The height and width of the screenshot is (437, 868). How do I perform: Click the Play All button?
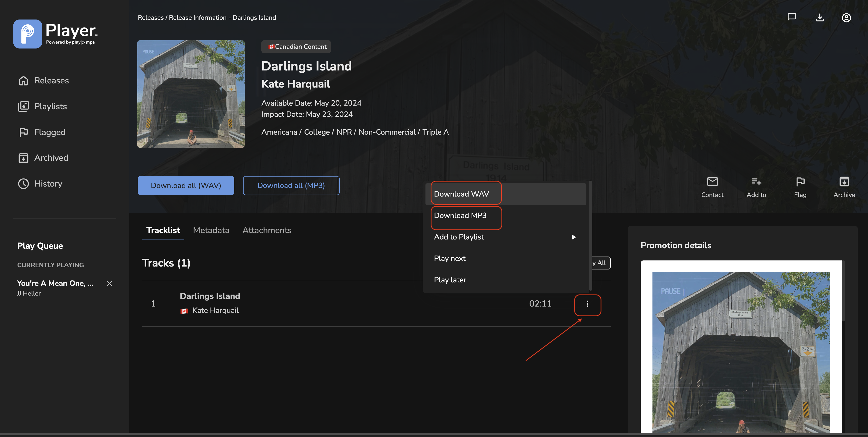[x=601, y=263]
